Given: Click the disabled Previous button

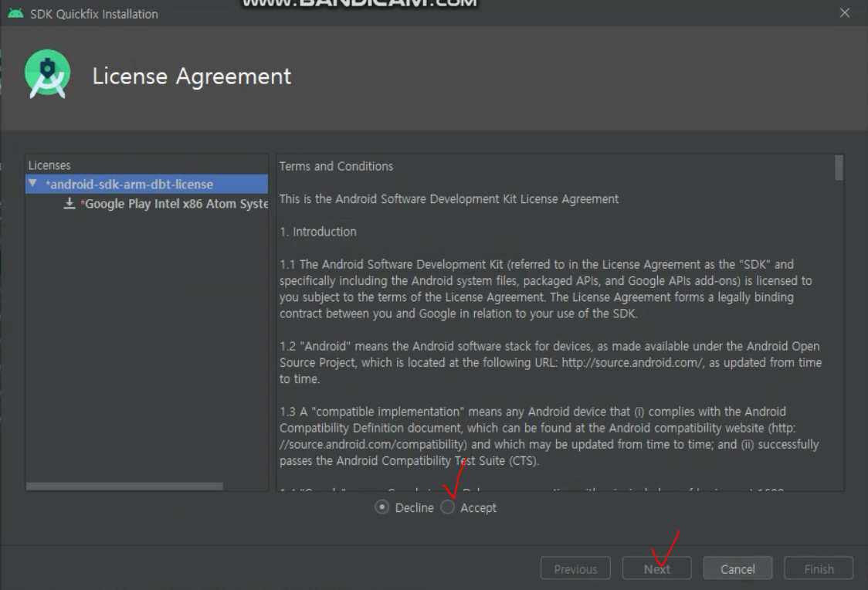Looking at the screenshot, I should click(575, 568).
